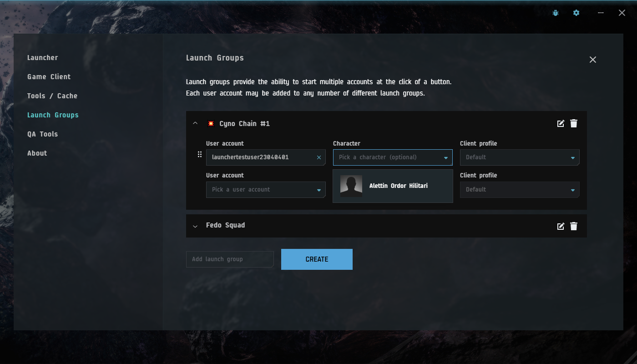The width and height of the screenshot is (637, 364).
Task: Open the Pick a user account dropdown
Action: (x=266, y=190)
